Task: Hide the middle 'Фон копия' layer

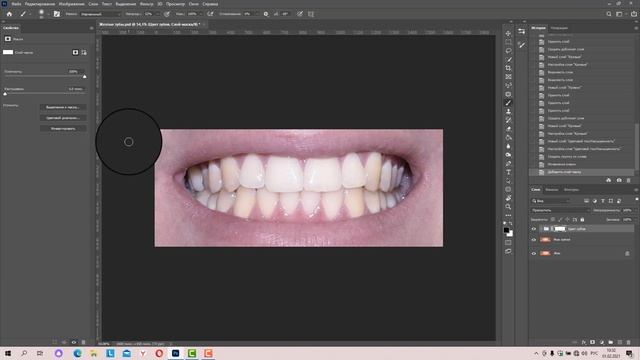Action: point(533,240)
